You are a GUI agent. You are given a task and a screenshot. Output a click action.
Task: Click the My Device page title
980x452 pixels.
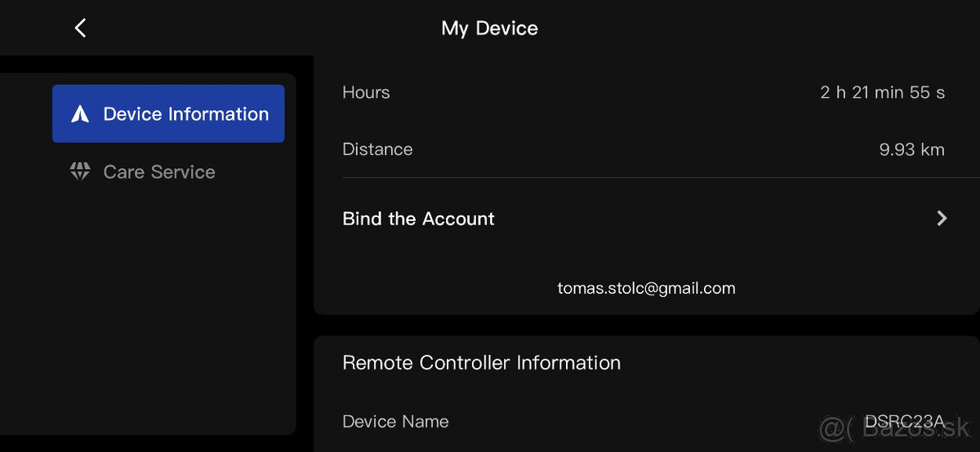click(x=489, y=28)
